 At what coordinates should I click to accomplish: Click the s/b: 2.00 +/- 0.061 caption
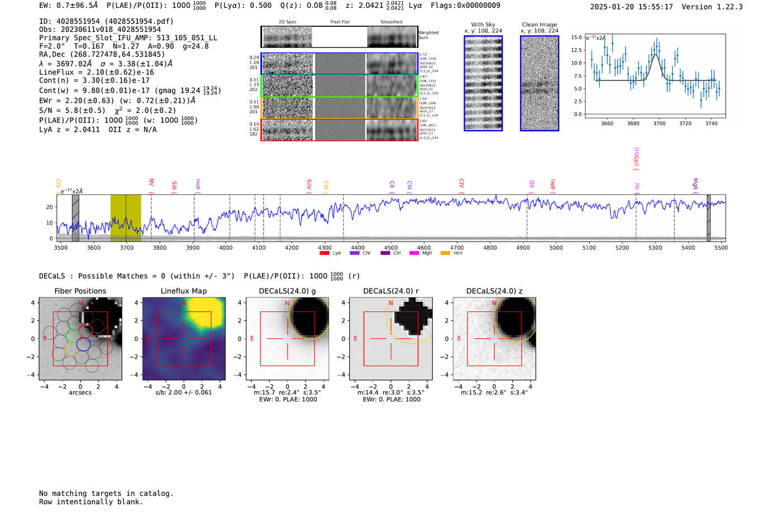click(x=184, y=392)
